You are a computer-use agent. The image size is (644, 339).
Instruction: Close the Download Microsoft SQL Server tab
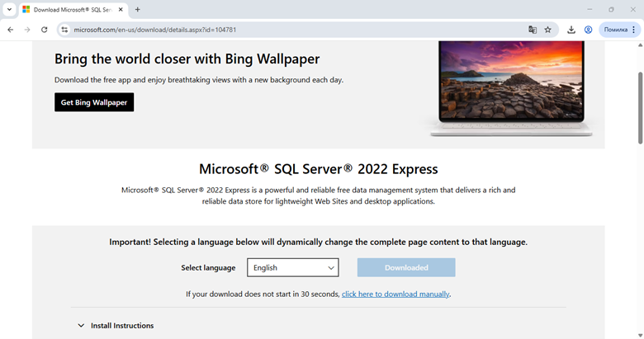tap(121, 9)
